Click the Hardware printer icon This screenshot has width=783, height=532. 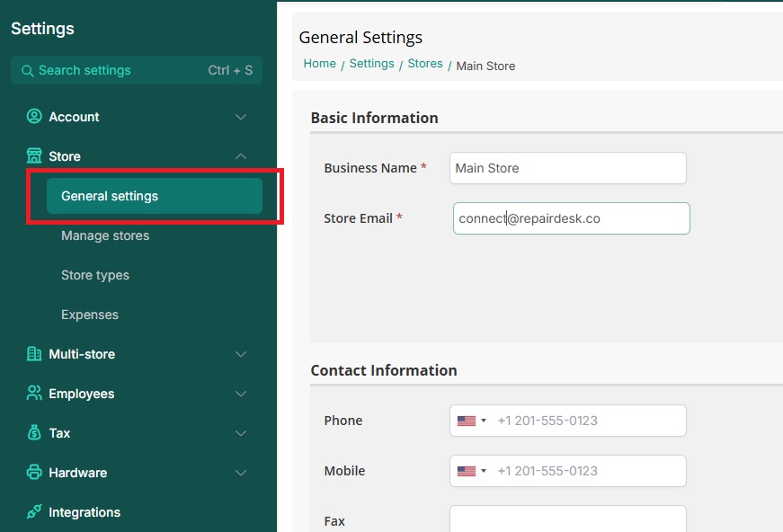(x=34, y=473)
